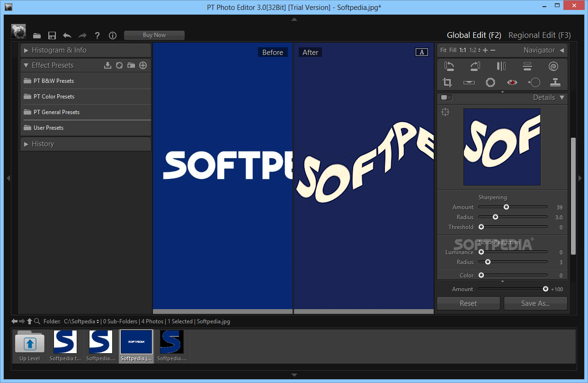This screenshot has width=588, height=383.
Task: Click the Sharpening Radius slider handle
Action: (495, 217)
